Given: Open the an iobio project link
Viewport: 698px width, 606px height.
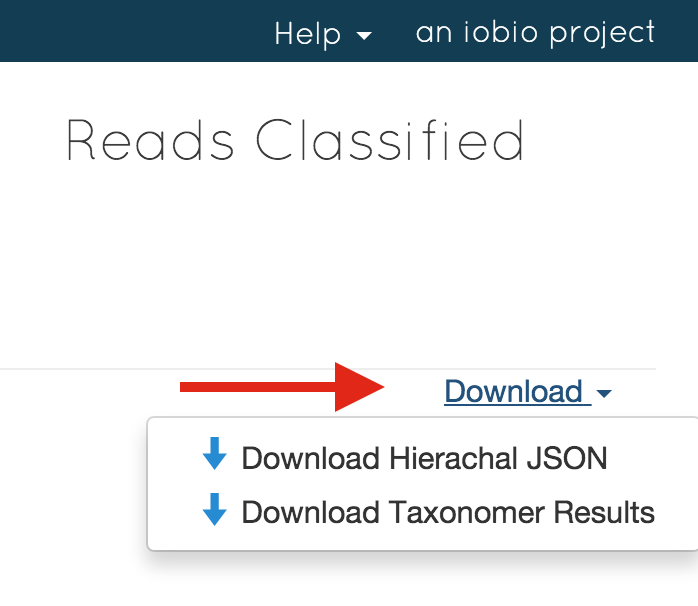Looking at the screenshot, I should (535, 33).
